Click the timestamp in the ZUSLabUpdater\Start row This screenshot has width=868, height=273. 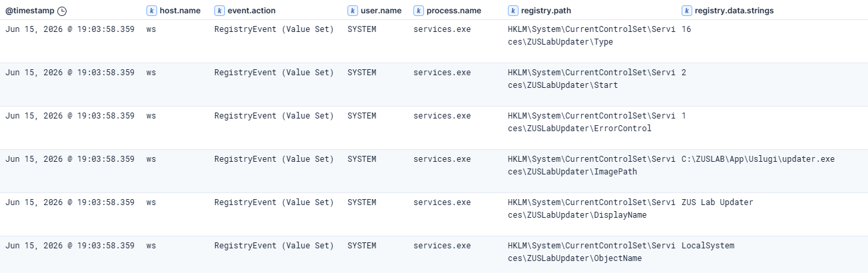[70, 73]
